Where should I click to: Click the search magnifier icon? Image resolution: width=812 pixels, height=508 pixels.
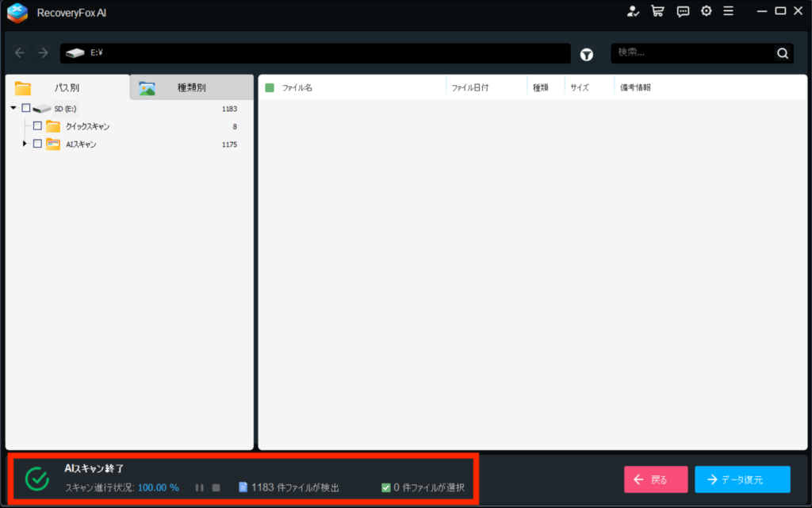pyautogui.click(x=783, y=53)
